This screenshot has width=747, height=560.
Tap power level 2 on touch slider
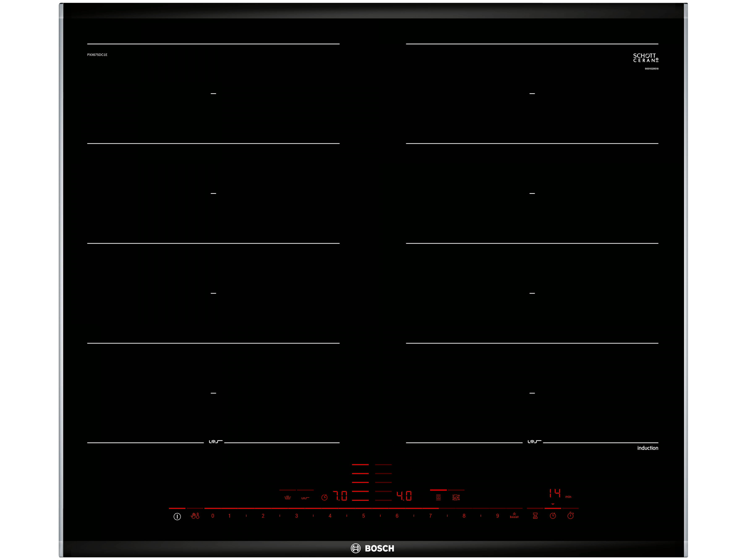[x=263, y=516]
